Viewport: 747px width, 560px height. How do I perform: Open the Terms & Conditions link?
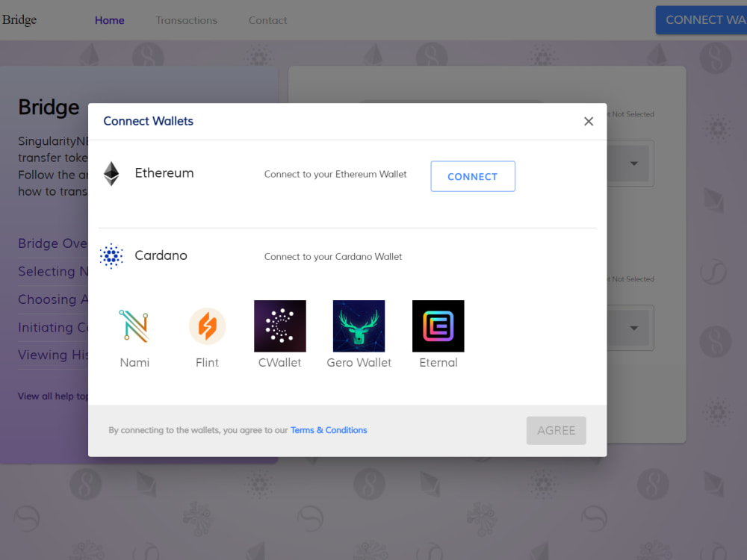(329, 430)
